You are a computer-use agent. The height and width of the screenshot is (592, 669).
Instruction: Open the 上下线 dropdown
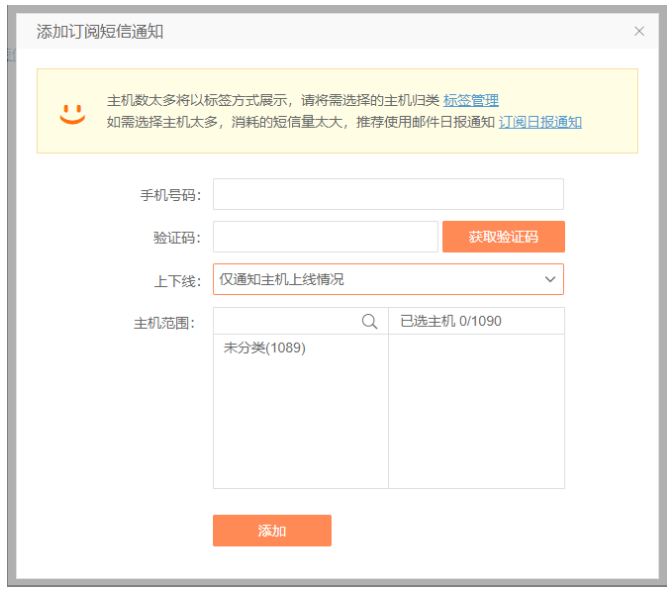[x=388, y=279]
